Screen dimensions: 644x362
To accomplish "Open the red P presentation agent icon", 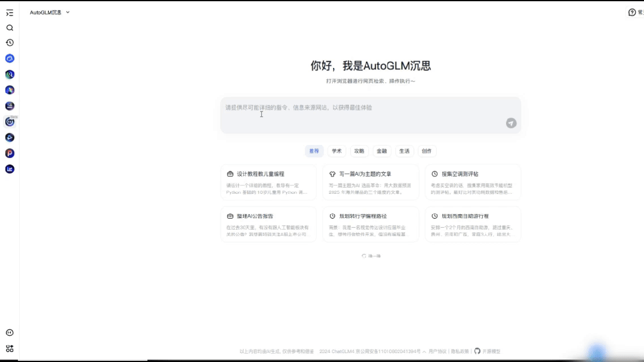I will tap(10, 153).
